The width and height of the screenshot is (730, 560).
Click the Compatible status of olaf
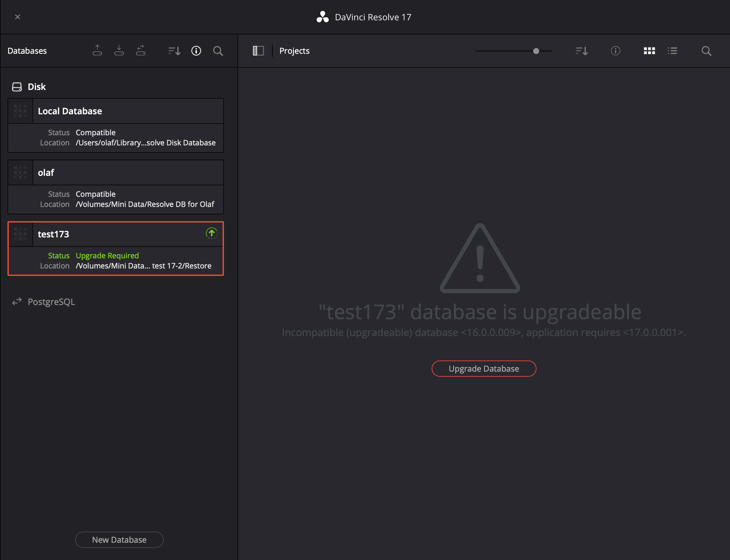pos(96,194)
